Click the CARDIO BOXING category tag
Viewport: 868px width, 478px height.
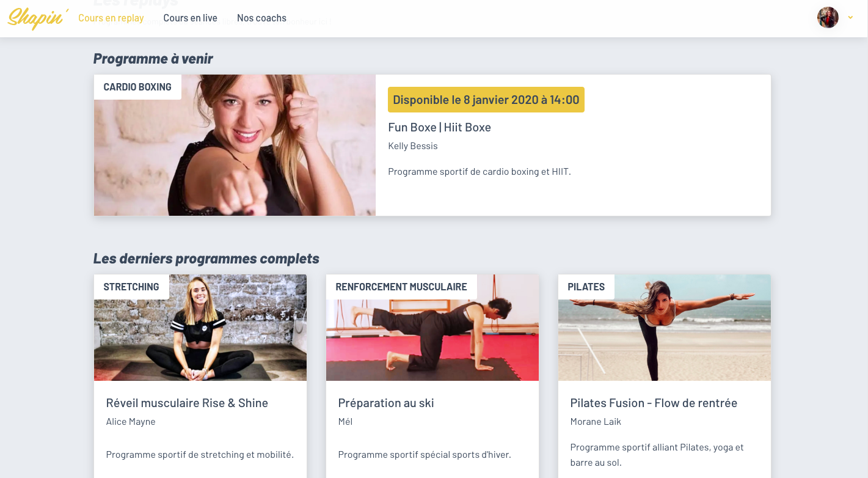[137, 87]
